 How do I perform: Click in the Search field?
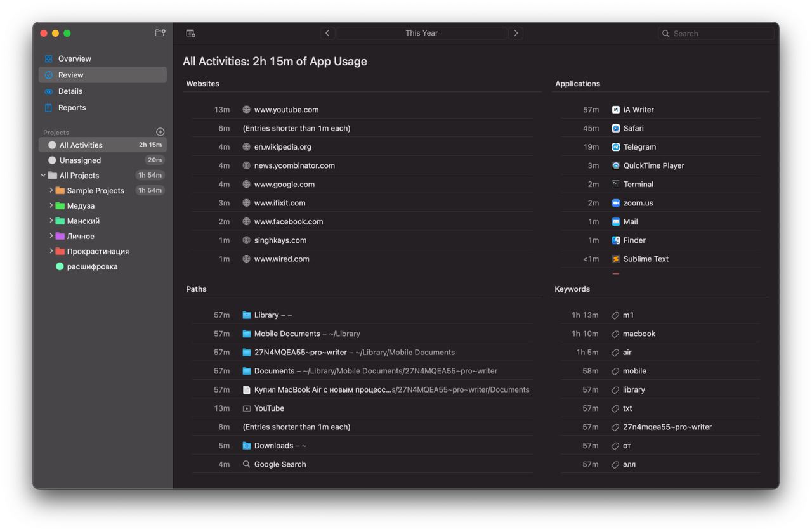716,33
